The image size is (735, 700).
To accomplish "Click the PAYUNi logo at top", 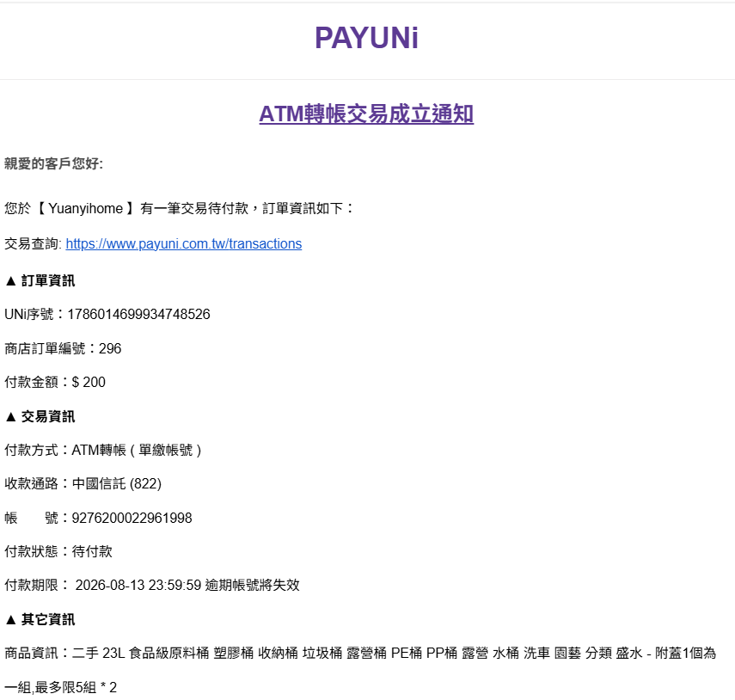I will click(x=366, y=38).
